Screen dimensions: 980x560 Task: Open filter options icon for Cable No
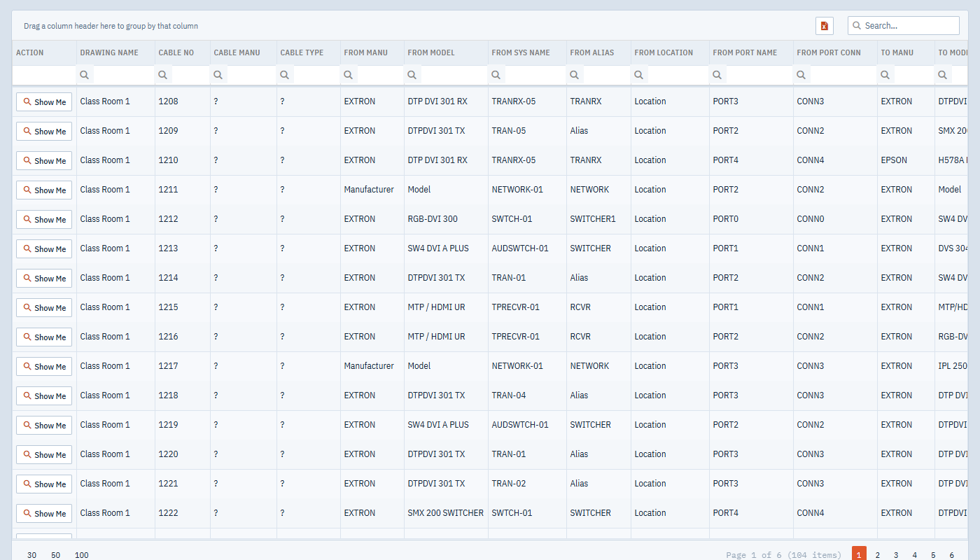point(163,75)
